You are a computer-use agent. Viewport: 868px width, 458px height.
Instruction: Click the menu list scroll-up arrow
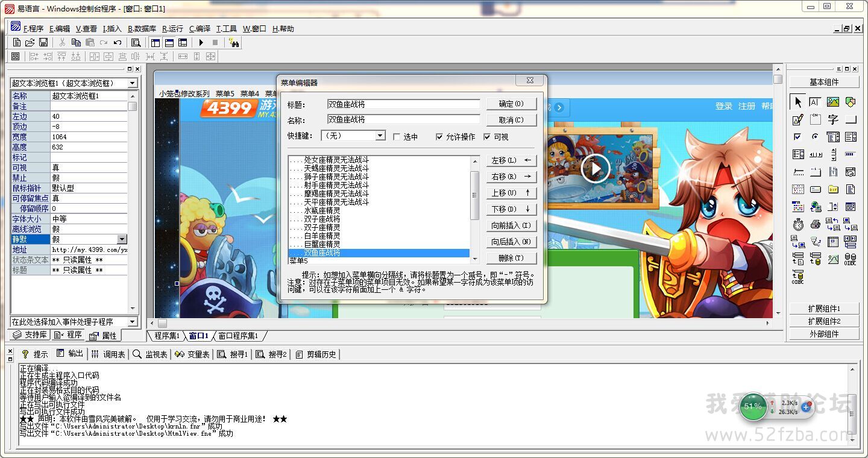[475, 160]
